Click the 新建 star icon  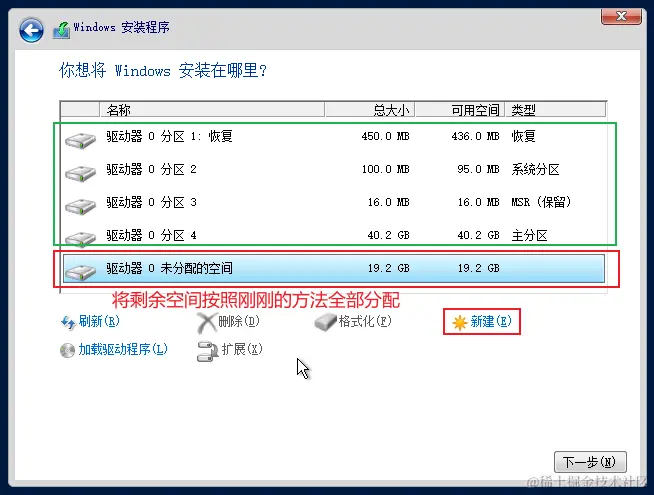click(x=459, y=322)
